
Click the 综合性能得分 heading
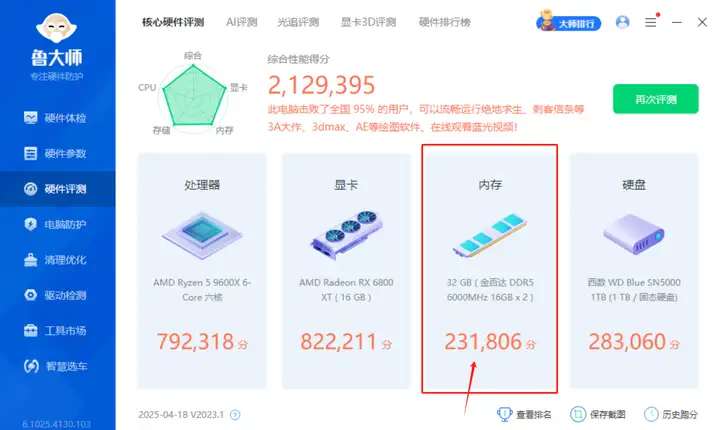(298, 59)
